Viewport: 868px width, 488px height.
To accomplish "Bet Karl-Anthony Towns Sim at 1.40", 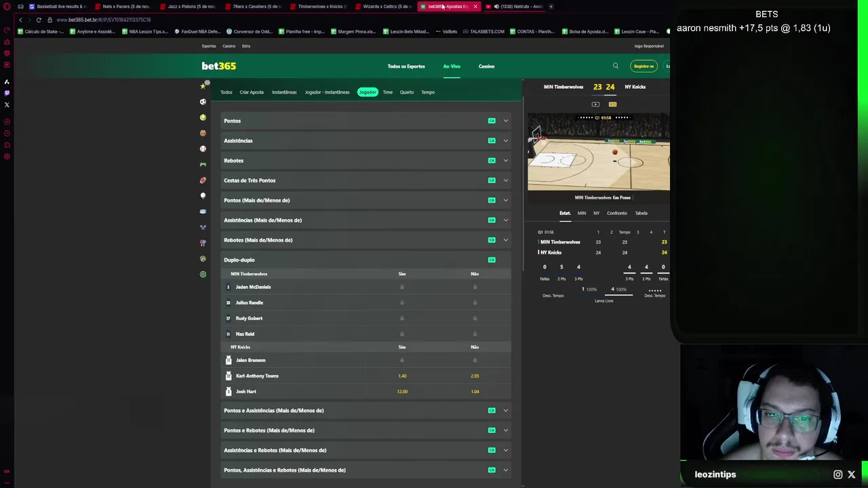I will pyautogui.click(x=402, y=375).
